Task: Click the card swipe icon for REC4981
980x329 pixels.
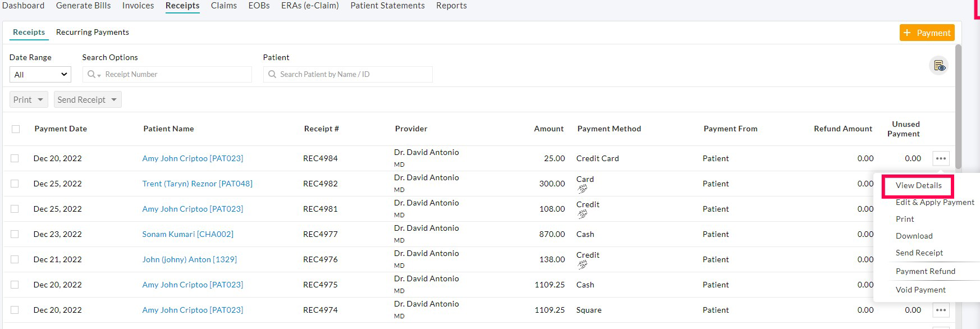Action: coord(583,214)
